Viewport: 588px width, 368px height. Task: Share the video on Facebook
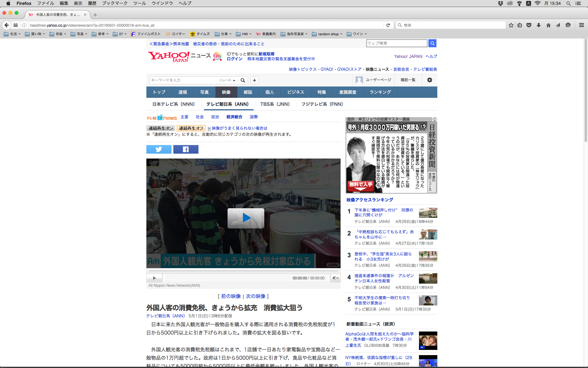coord(186,149)
